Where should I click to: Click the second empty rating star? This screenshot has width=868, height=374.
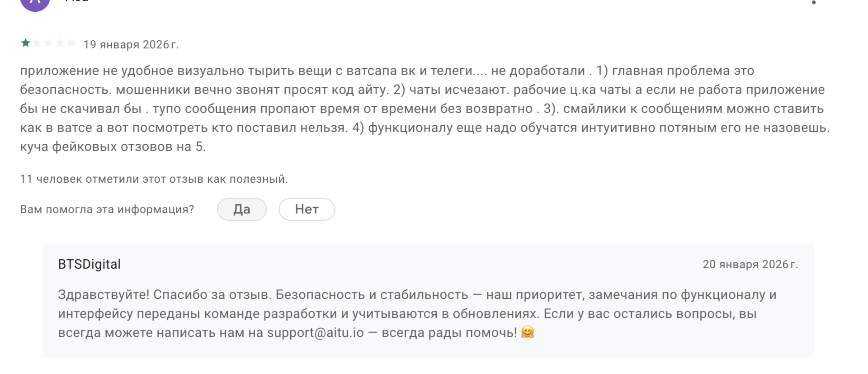coord(37,43)
